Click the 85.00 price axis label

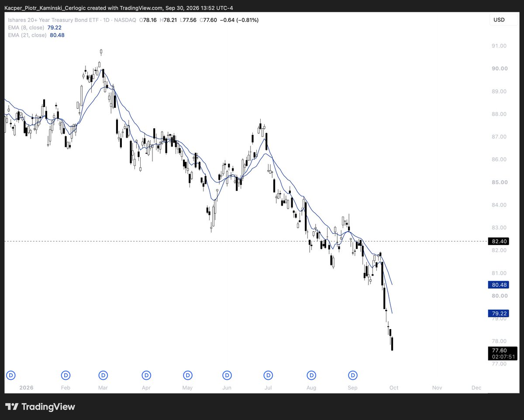[x=499, y=182]
